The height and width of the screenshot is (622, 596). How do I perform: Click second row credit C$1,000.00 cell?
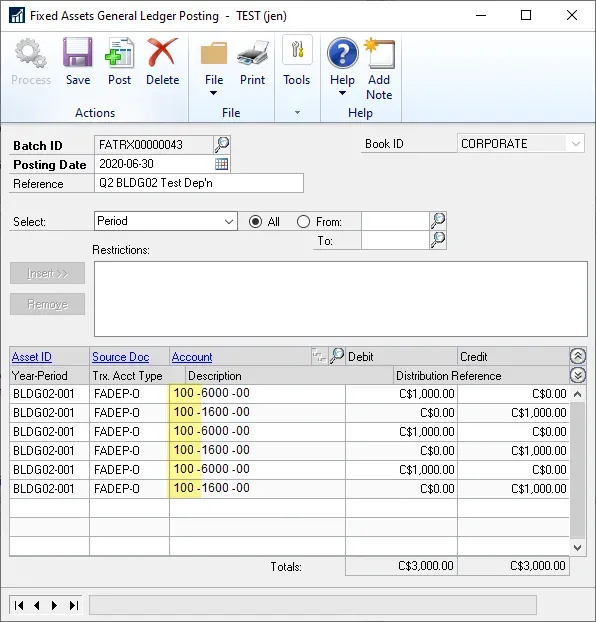point(513,413)
